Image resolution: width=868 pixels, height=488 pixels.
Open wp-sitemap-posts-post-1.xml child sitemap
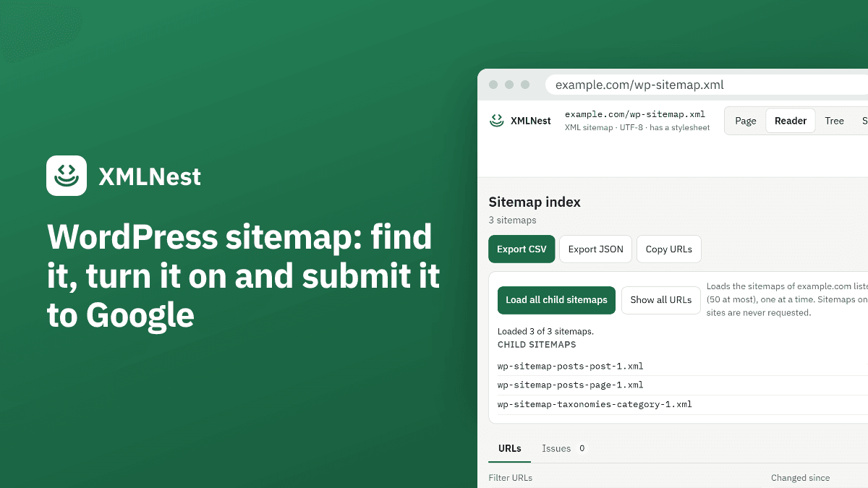pos(571,366)
